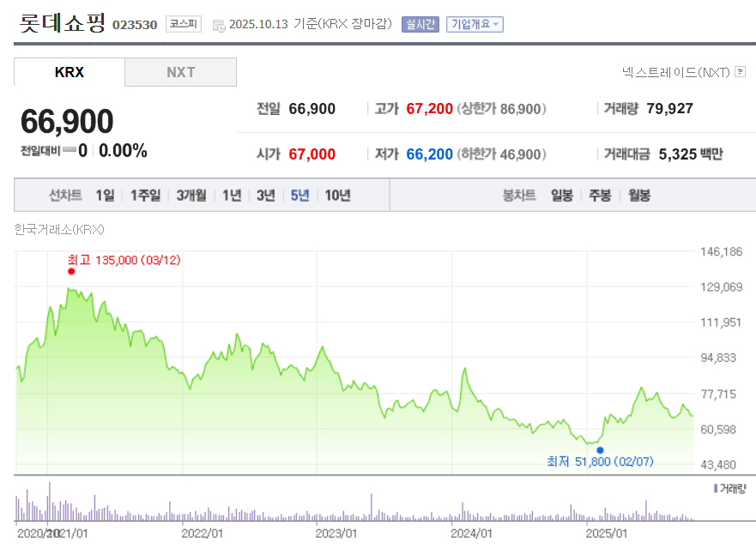This screenshot has width=756, height=549.
Task: Click the 최저 51,800 (02/07) label
Action: click(x=601, y=462)
